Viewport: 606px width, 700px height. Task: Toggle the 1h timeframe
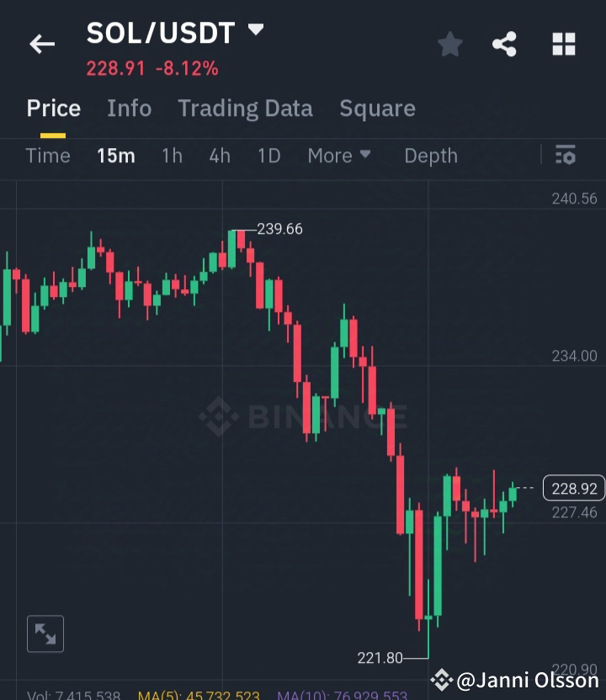[172, 156]
